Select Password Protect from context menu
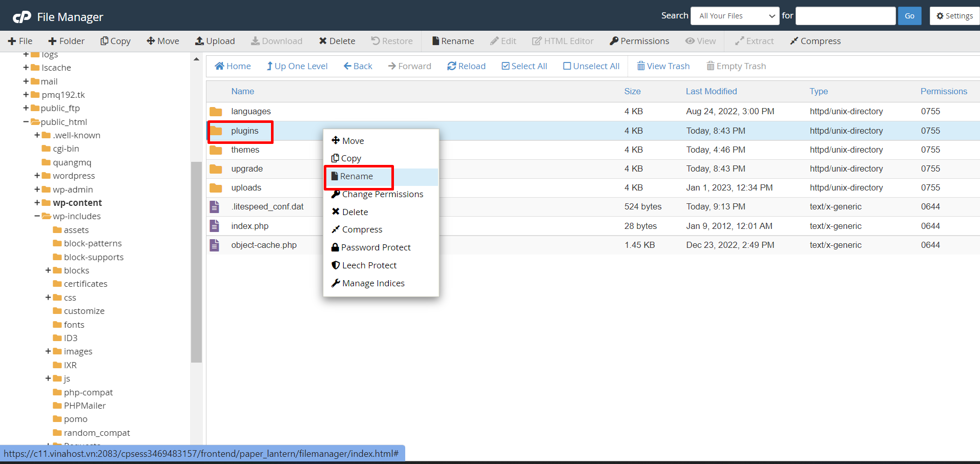 (x=376, y=247)
